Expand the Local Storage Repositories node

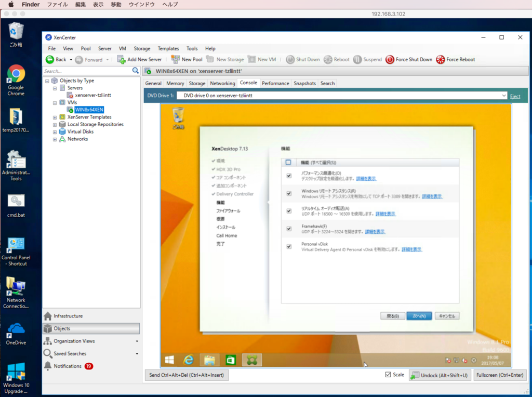point(55,125)
